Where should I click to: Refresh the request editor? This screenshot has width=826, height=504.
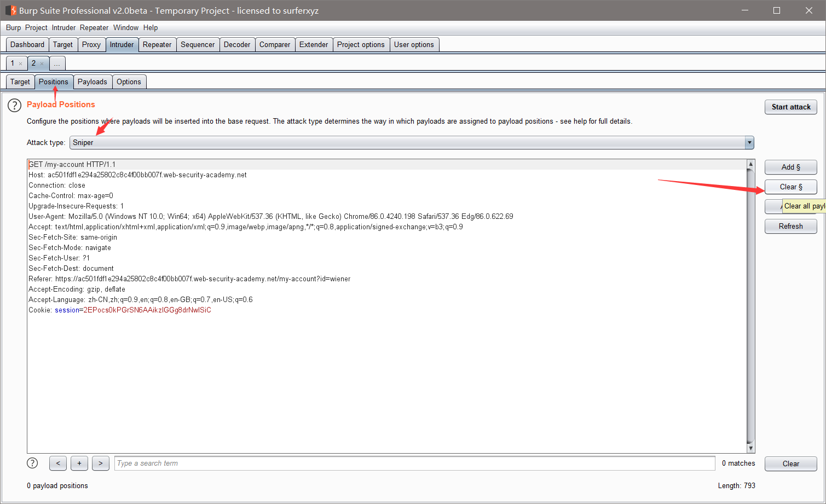click(790, 226)
